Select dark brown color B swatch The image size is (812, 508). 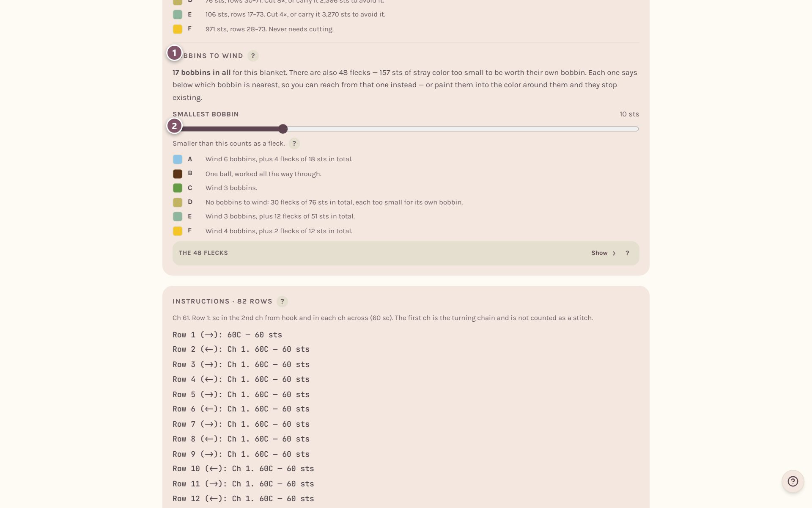pyautogui.click(x=178, y=174)
